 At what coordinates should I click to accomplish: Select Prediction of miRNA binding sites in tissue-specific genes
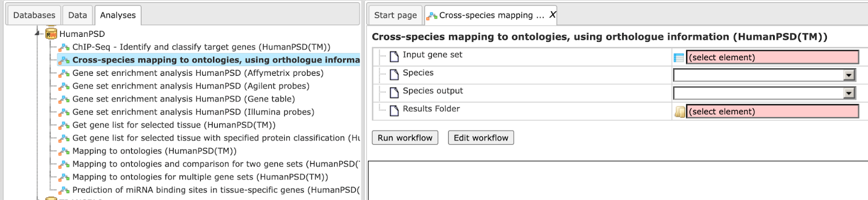pos(216,190)
